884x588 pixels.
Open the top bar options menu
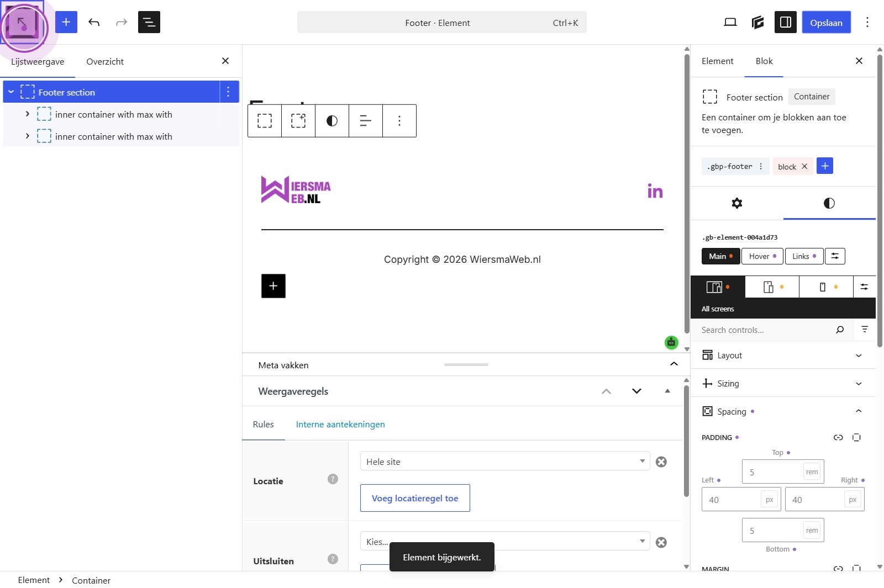point(867,22)
